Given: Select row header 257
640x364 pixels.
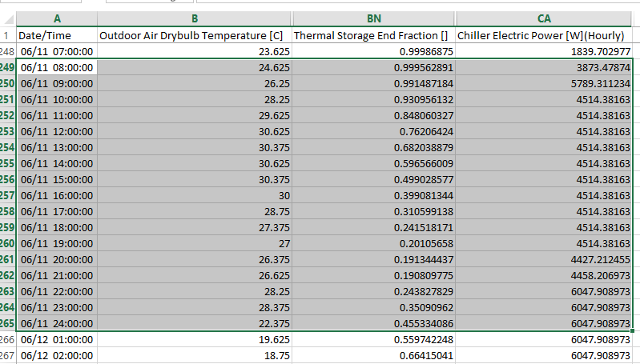Looking at the screenshot, I should click(8, 196).
